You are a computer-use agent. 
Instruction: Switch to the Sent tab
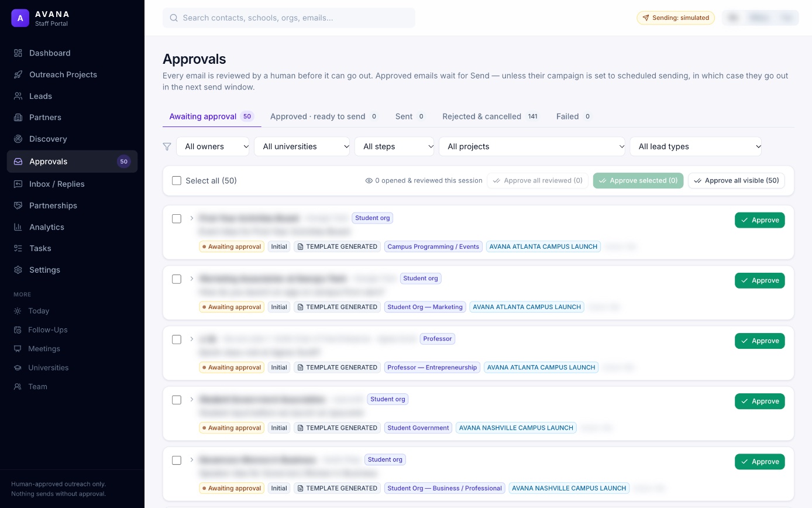(410, 116)
